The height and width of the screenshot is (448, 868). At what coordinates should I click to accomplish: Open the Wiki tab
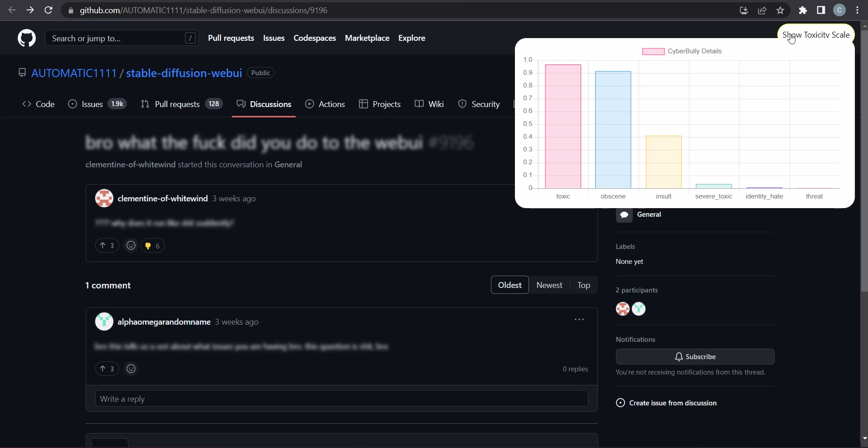[429, 104]
